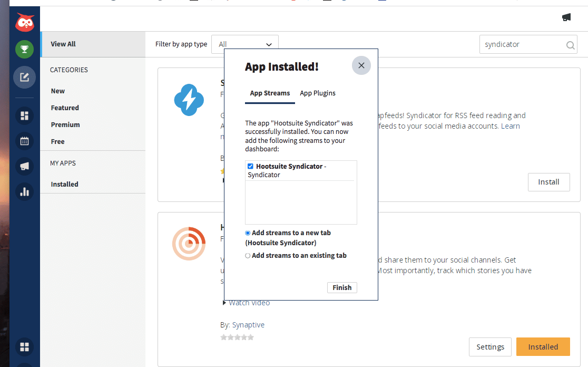Open the Synaptive developer link

click(x=248, y=325)
